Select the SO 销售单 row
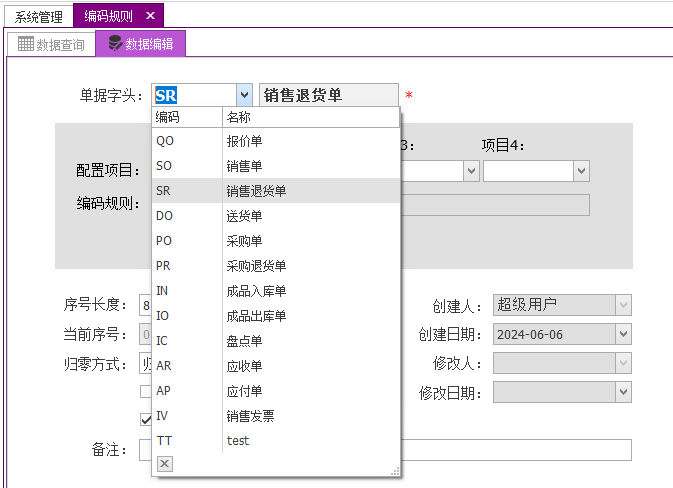The height and width of the screenshot is (488, 673). pos(276,166)
